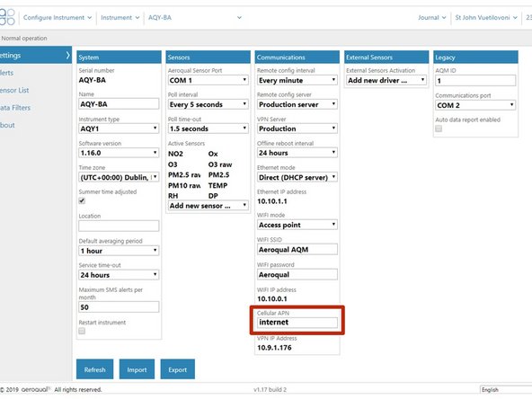Viewport: 532px width, 399px height.
Task: Click the RH active sensor
Action: coord(173,196)
